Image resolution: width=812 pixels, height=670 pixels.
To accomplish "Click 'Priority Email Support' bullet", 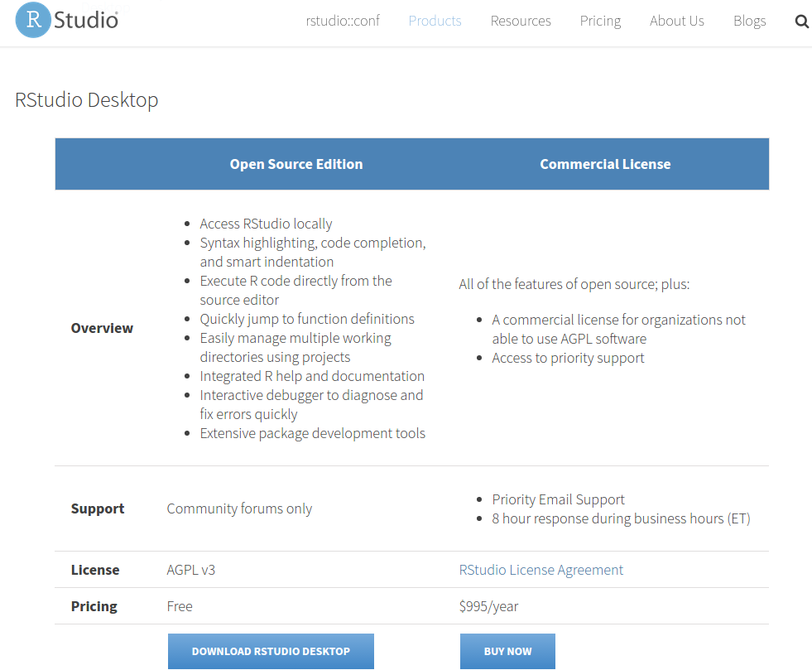I will point(558,499).
